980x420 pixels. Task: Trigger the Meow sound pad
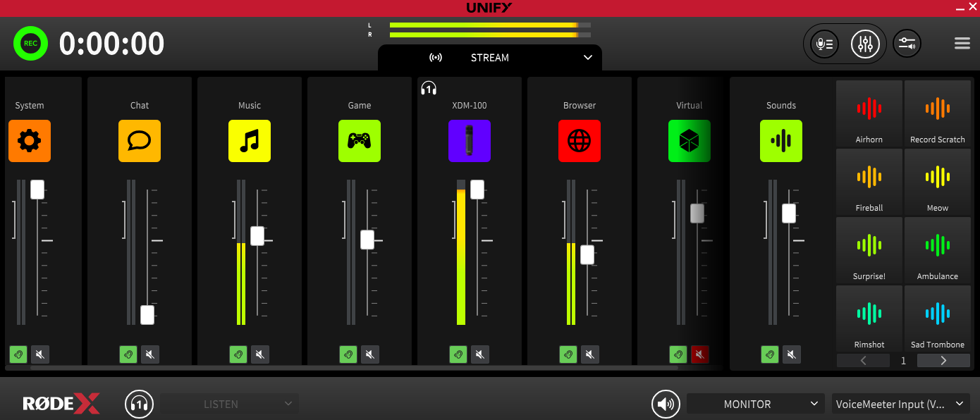[x=938, y=181]
